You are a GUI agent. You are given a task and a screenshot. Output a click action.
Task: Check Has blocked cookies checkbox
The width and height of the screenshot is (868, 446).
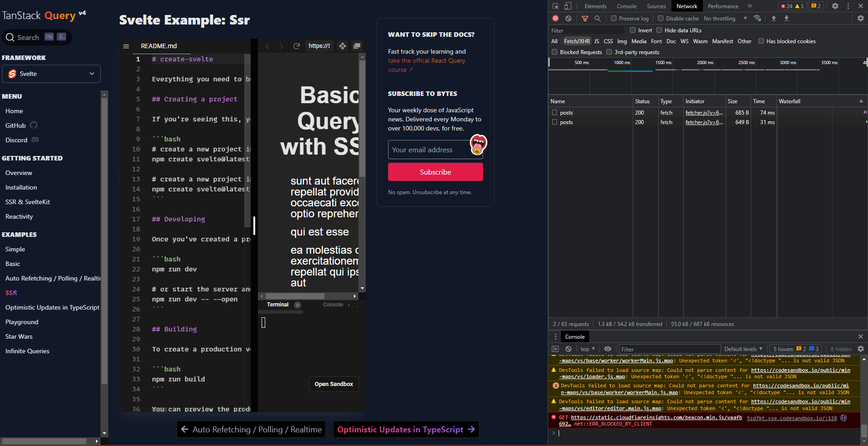pyautogui.click(x=761, y=41)
